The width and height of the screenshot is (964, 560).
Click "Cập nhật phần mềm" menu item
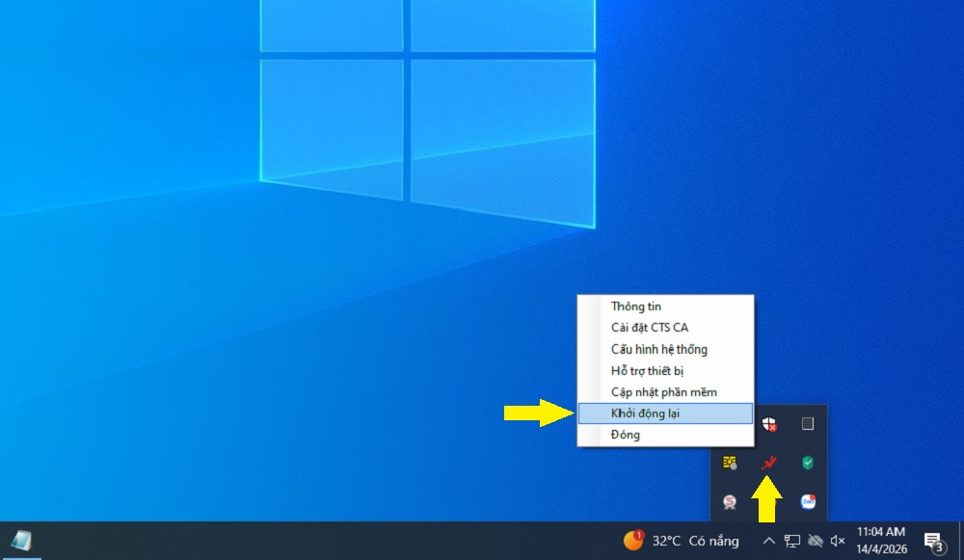coord(664,392)
